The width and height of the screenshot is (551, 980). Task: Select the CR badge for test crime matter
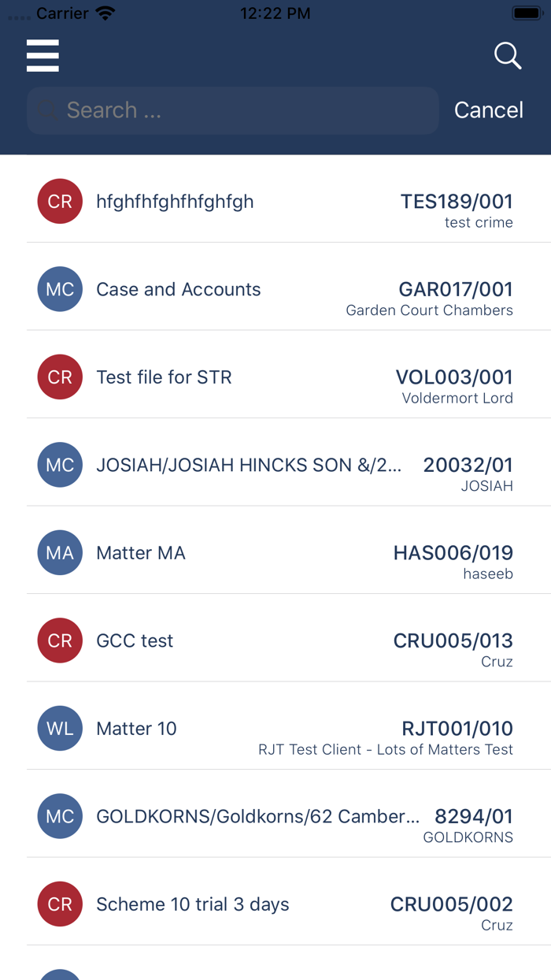[x=60, y=202]
